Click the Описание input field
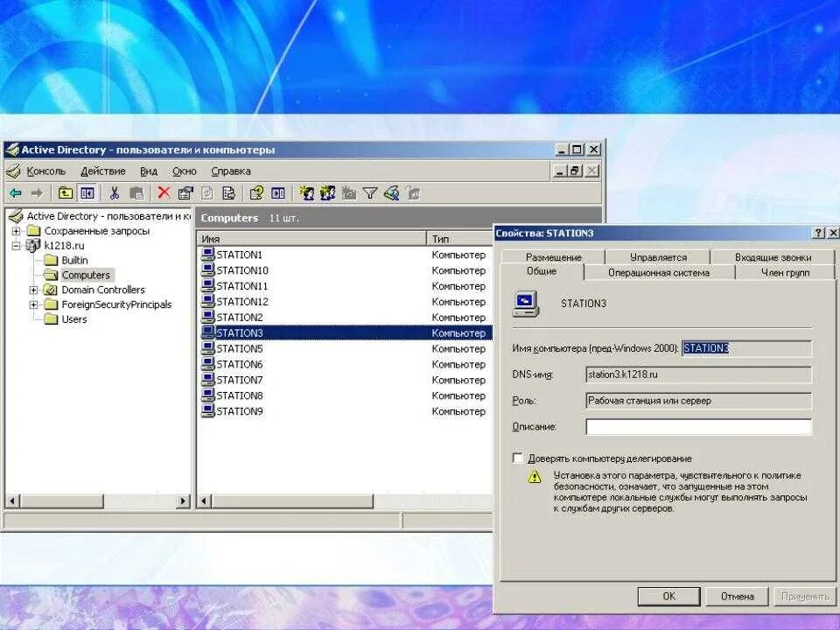 coord(698,427)
